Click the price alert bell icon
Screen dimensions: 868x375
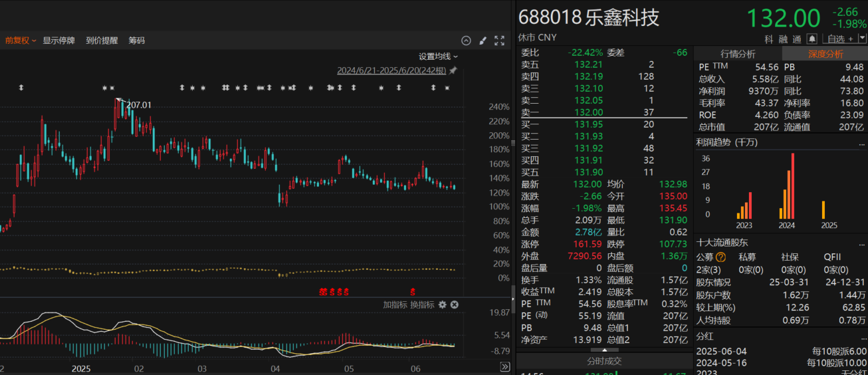pyautogui.click(x=812, y=39)
